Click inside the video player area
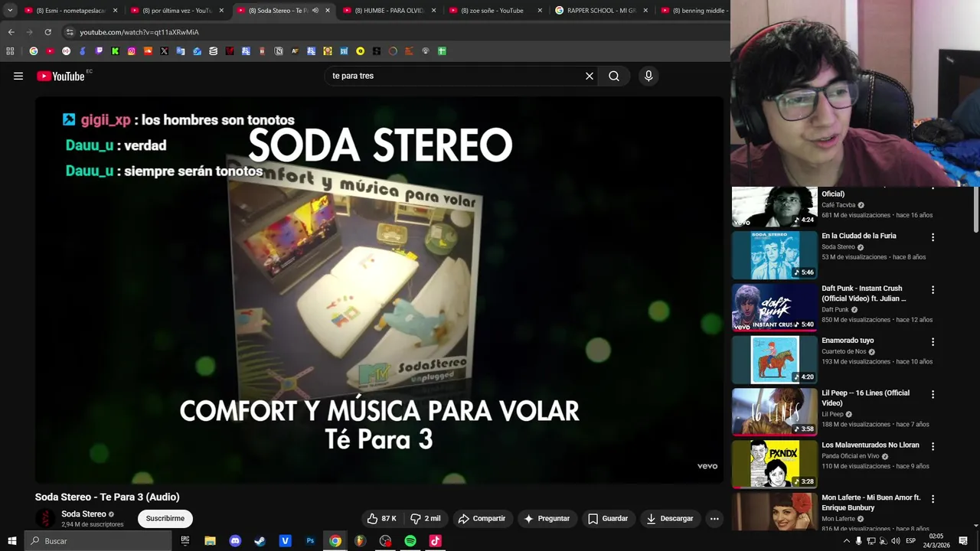Viewport: 980px width, 551px height. [x=379, y=289]
